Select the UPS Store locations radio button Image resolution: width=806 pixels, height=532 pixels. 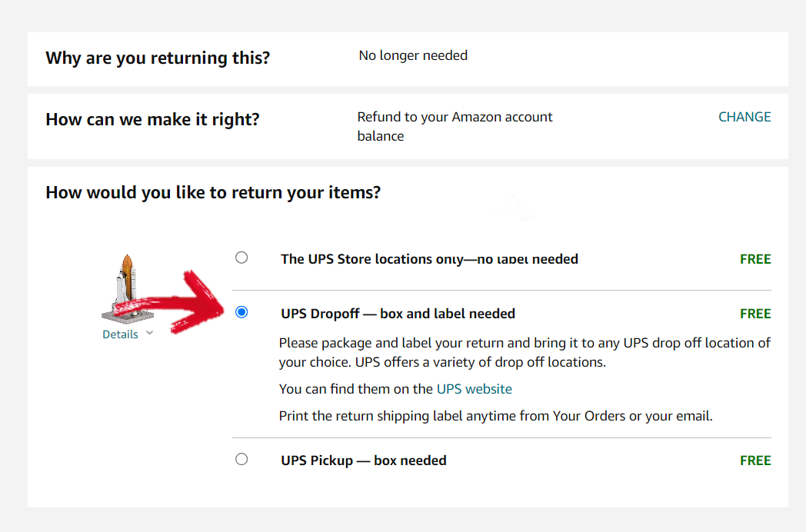pyautogui.click(x=241, y=258)
